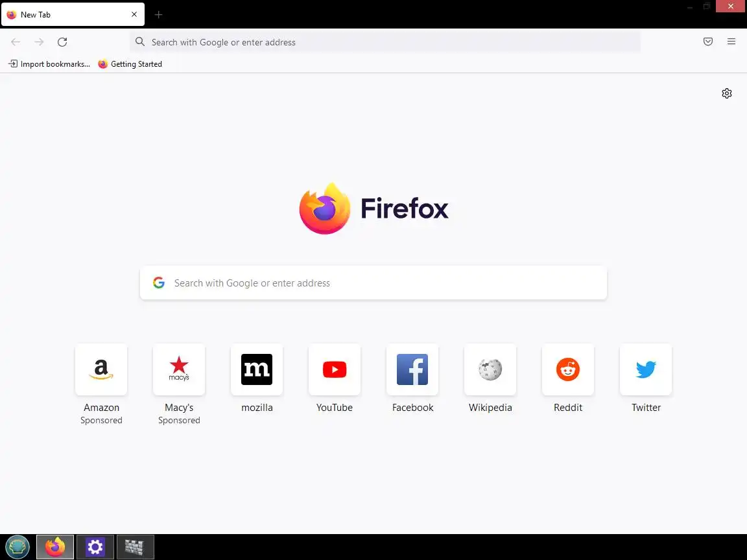Click the Firefox favicon on New Tab tab
The height and width of the screenshot is (560, 747).
click(x=12, y=15)
